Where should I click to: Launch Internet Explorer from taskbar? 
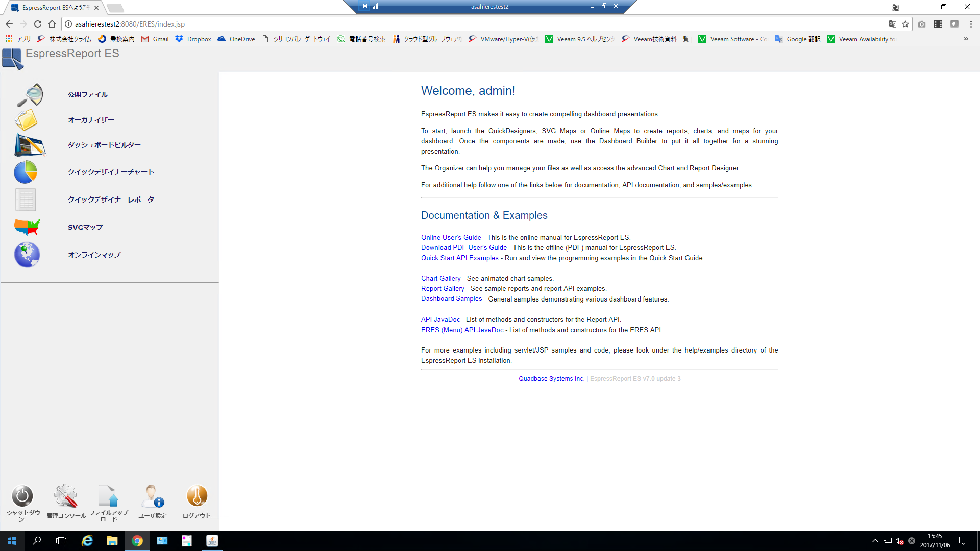(87, 541)
